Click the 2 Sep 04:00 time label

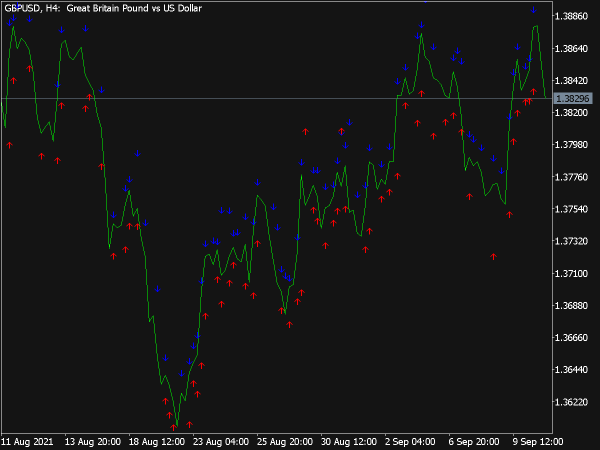click(x=410, y=442)
